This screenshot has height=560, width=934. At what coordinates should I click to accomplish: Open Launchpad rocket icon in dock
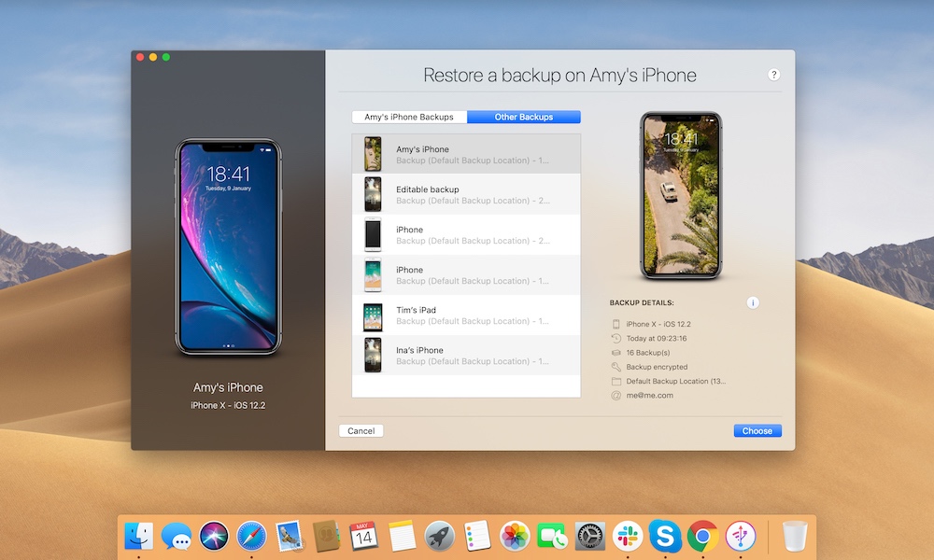point(440,536)
